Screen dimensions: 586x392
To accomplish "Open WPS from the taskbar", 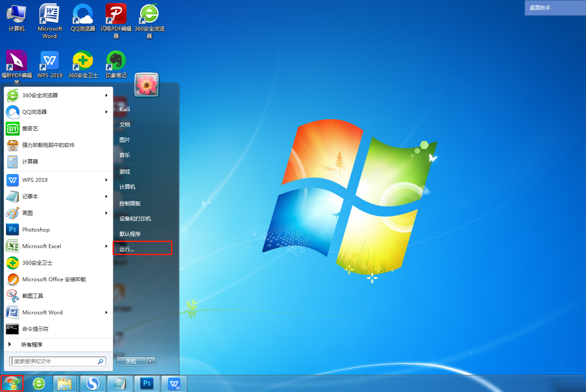I will 174,383.
